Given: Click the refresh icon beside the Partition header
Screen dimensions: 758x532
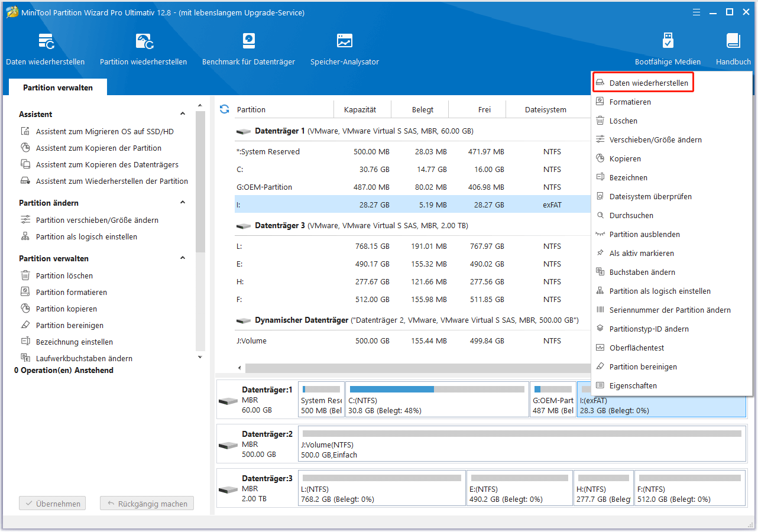Looking at the screenshot, I should tap(224, 109).
